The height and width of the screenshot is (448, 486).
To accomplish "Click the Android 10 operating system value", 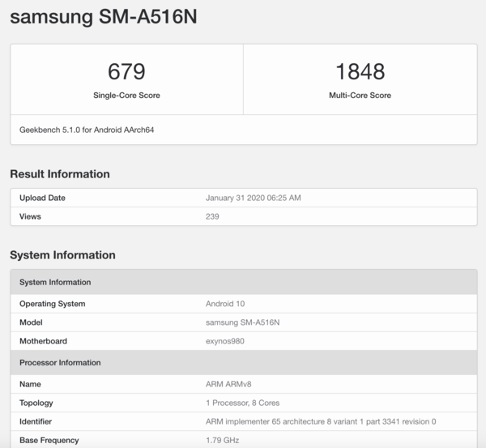I will click(225, 304).
